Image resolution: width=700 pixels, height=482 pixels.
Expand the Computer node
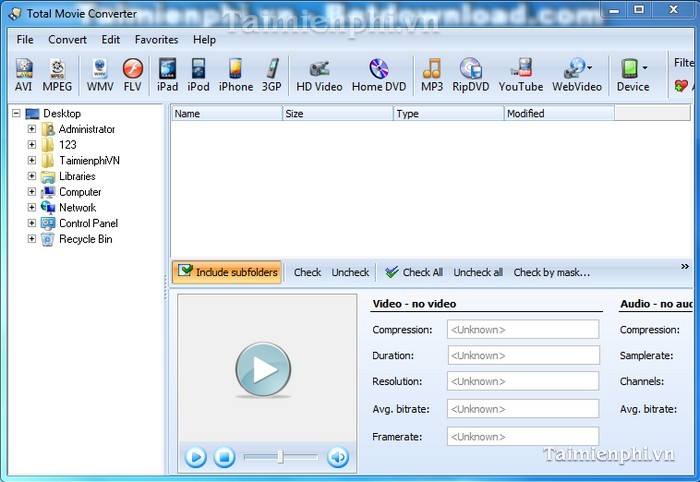pos(32,191)
